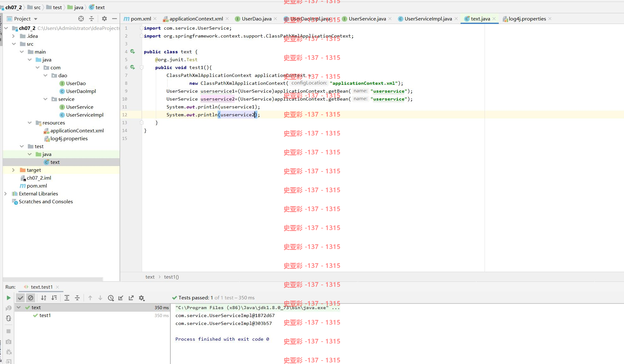The image size is (624, 364).
Task: Expand the target folder
Action: pos(14,170)
